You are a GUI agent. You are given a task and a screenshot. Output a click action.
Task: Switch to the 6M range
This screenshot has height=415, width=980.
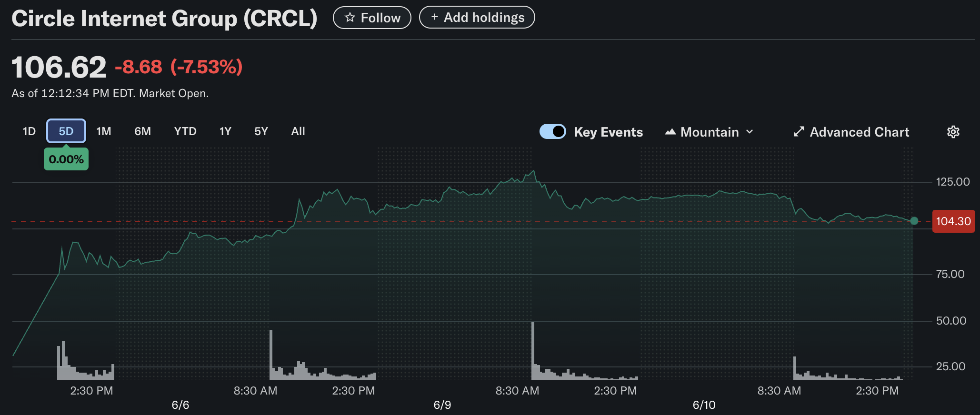point(142,131)
